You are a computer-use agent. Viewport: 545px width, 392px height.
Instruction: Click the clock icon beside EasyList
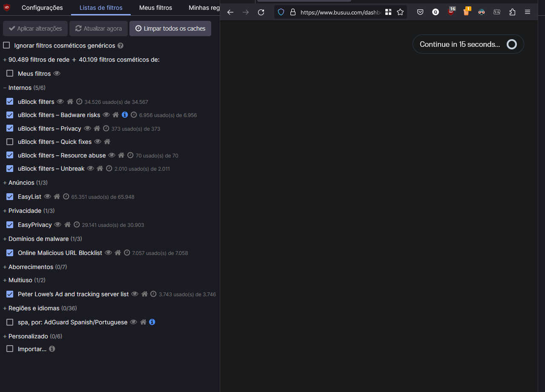tap(66, 196)
